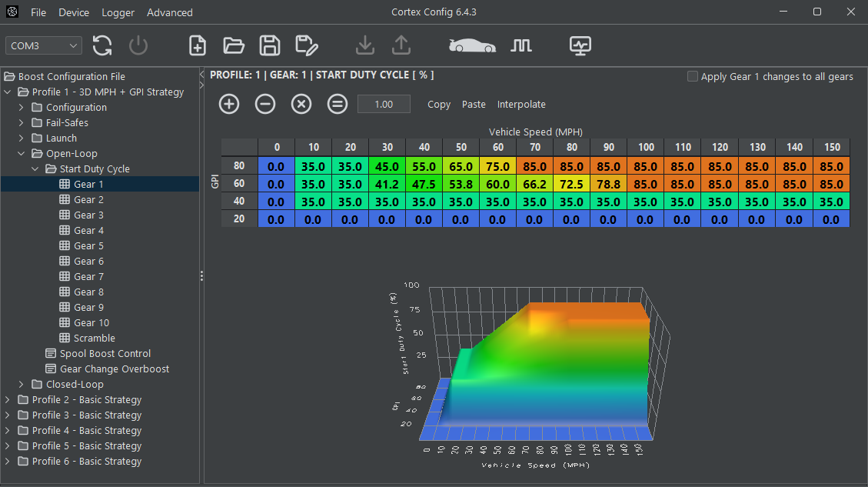This screenshot has width=868, height=487.
Task: Click the download from device icon
Action: pyautogui.click(x=364, y=45)
